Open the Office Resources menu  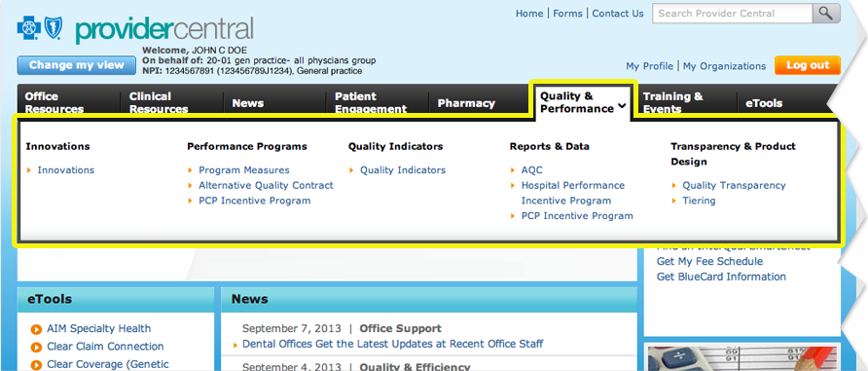[x=69, y=102]
